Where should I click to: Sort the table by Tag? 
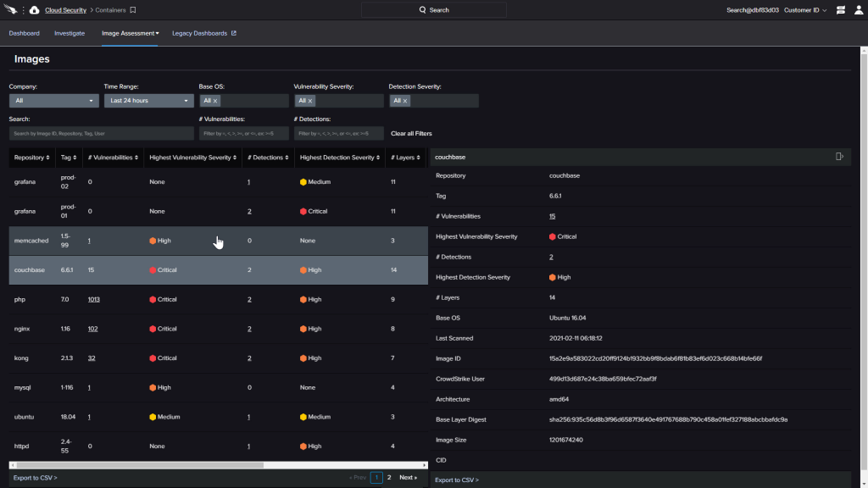(x=69, y=158)
